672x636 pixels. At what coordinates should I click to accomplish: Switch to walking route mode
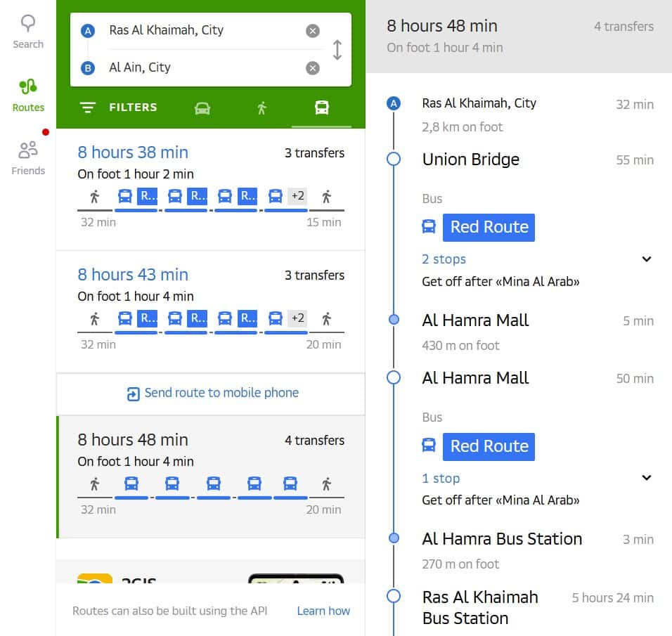click(x=262, y=108)
